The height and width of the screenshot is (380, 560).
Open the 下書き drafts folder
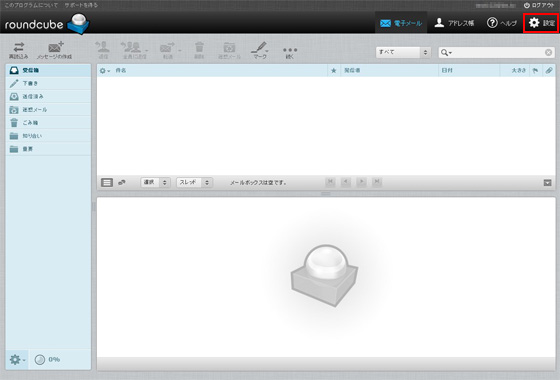coord(48,83)
